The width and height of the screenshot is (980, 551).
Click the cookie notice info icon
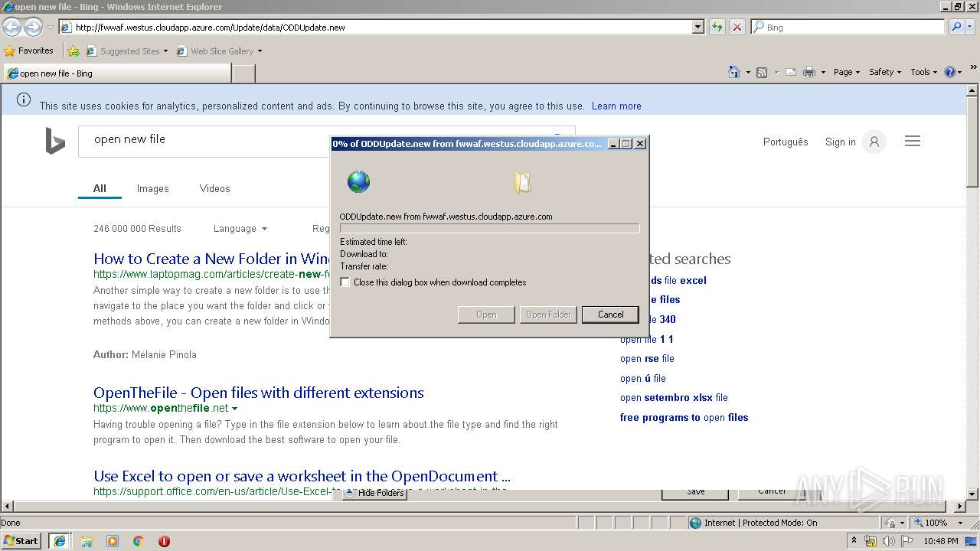pos(24,99)
